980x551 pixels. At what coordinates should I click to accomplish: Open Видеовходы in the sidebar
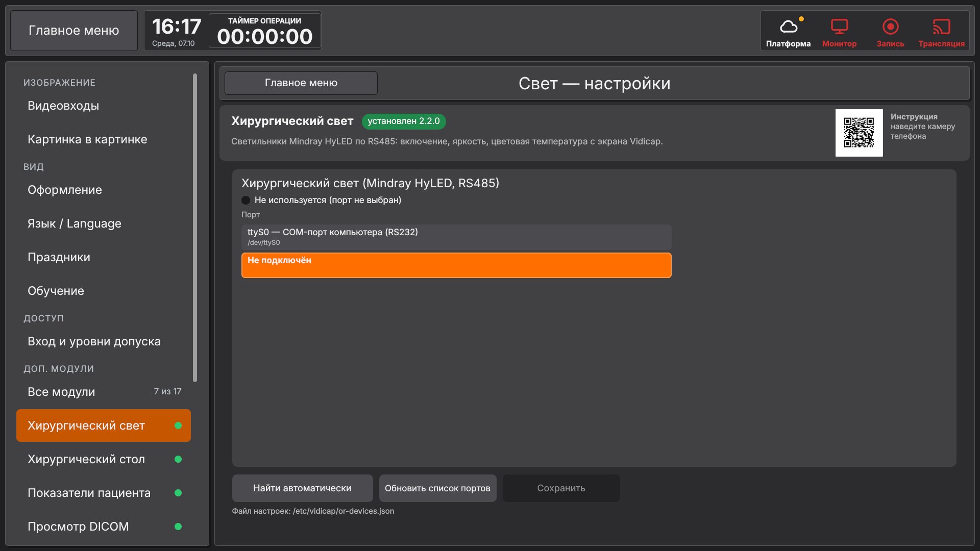coord(104,106)
